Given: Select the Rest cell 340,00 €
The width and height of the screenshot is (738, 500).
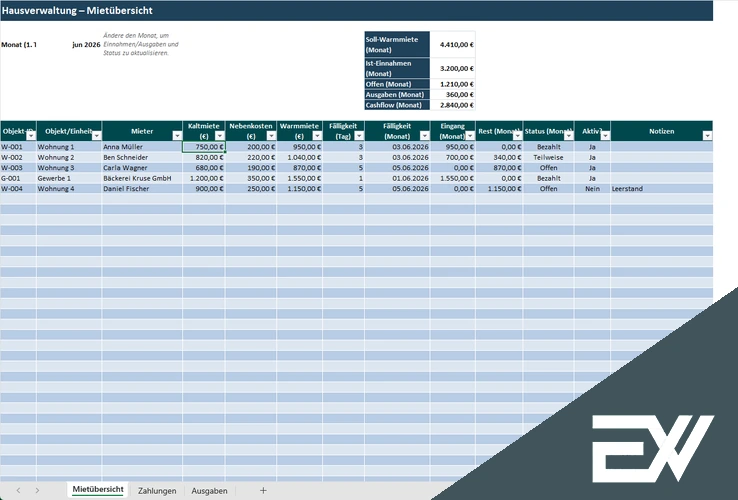Looking at the screenshot, I should pyautogui.click(x=499, y=157).
